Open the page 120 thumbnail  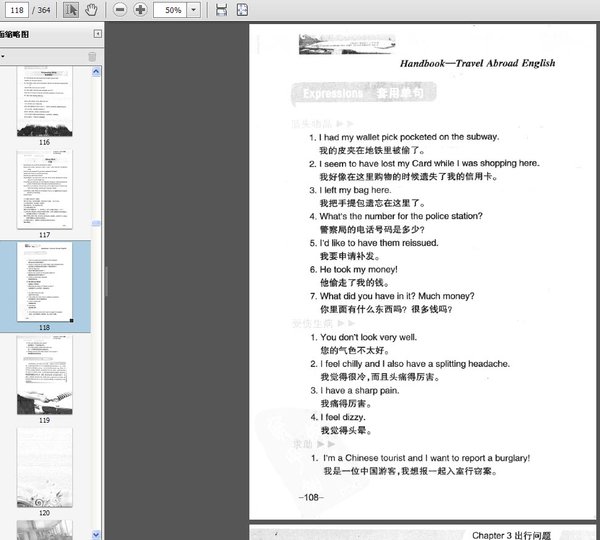pos(44,468)
